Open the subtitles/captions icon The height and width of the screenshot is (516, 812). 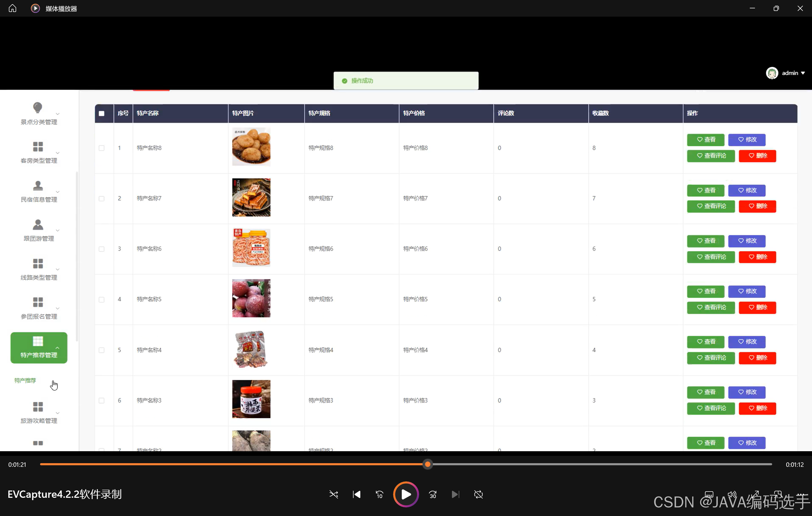(x=709, y=494)
